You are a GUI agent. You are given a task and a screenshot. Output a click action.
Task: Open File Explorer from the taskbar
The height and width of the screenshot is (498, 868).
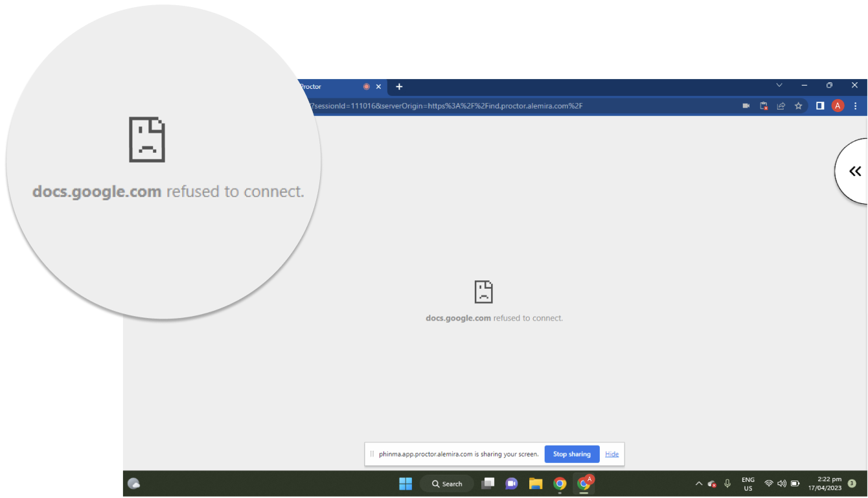536,484
